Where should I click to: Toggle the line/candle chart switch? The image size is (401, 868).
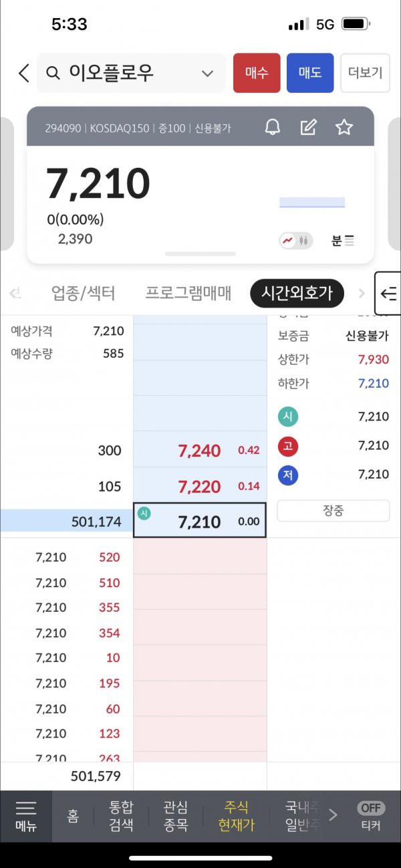pos(296,241)
